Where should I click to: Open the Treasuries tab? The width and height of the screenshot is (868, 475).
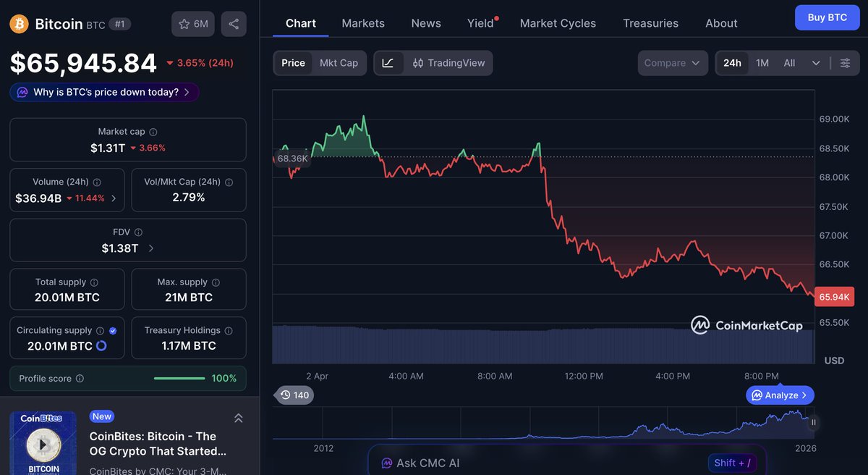[x=651, y=23]
